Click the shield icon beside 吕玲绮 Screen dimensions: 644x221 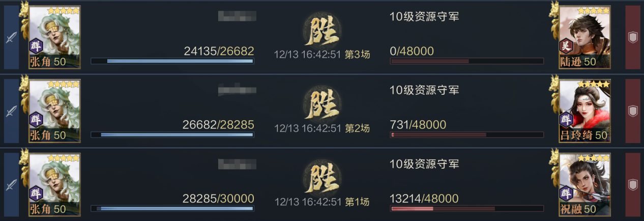[x=632, y=111]
